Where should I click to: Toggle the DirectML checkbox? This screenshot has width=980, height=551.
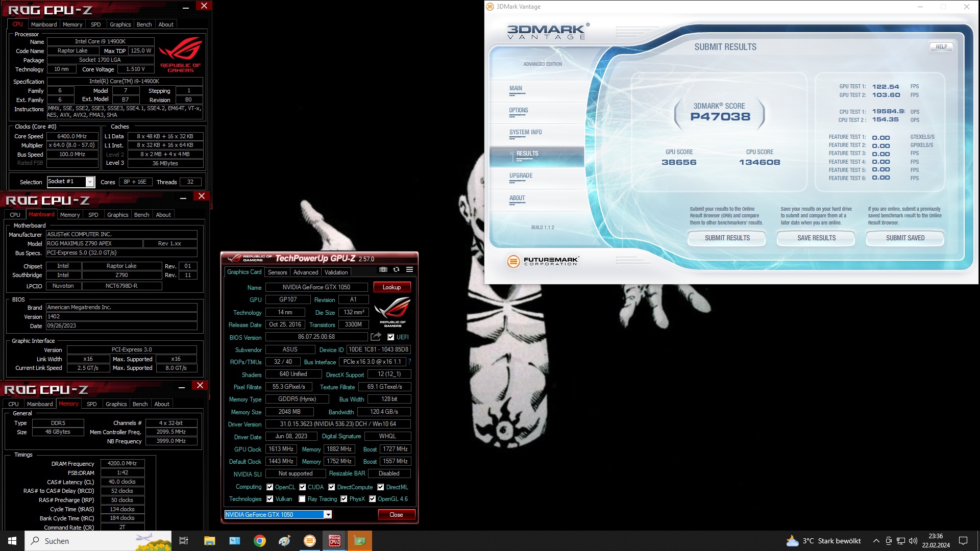pyautogui.click(x=381, y=487)
